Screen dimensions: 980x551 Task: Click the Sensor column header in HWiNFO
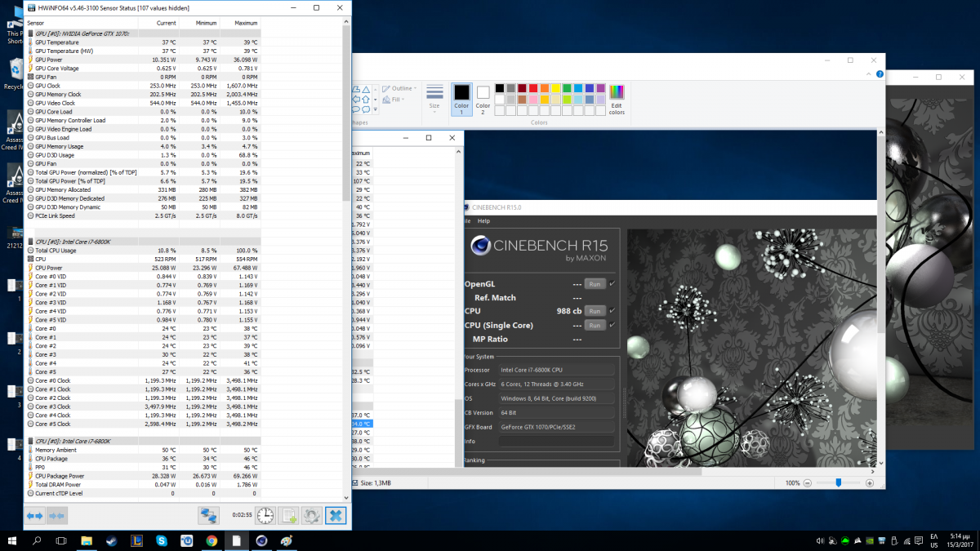(x=81, y=23)
